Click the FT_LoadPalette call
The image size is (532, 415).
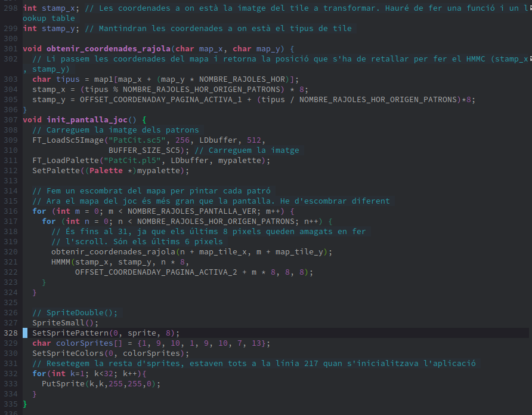pos(66,161)
